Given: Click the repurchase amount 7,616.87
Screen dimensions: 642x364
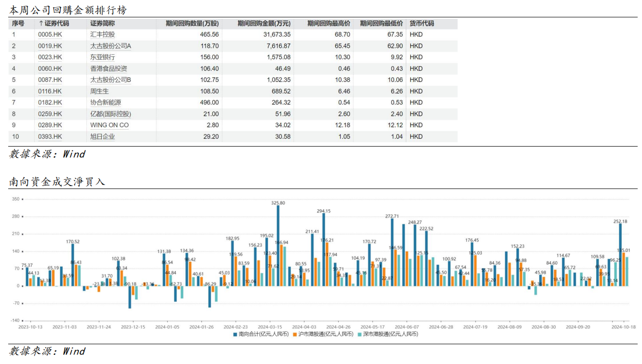Looking at the screenshot, I should coord(279,46).
